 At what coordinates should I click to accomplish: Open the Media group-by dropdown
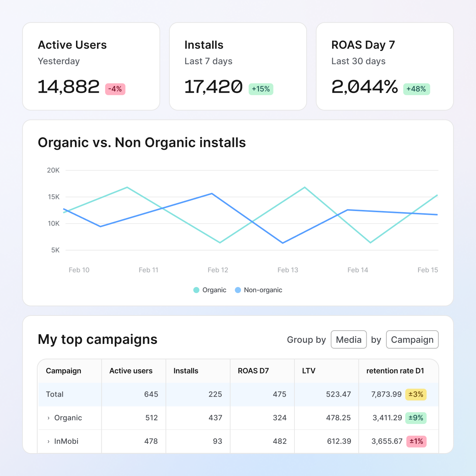[349, 339]
